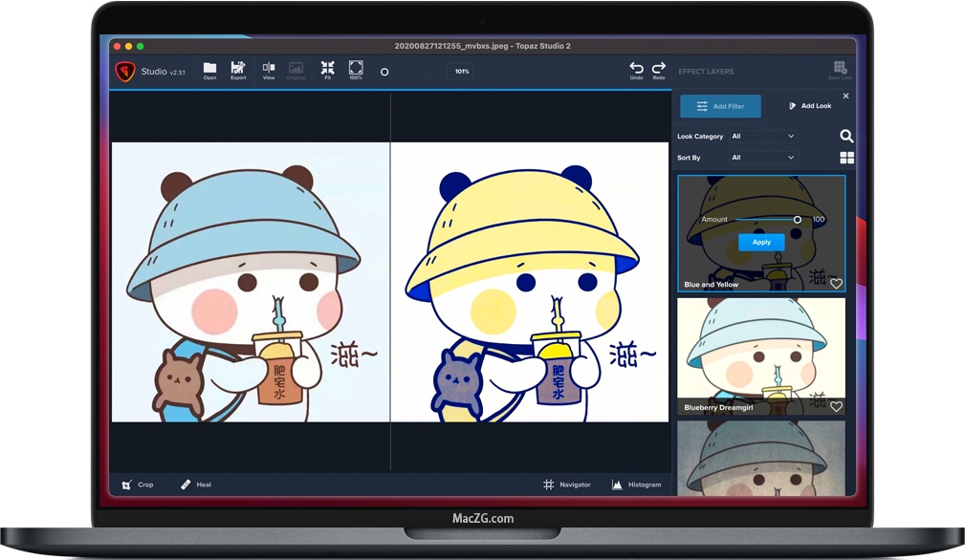
Task: Toggle the Navigator panel
Action: point(567,485)
